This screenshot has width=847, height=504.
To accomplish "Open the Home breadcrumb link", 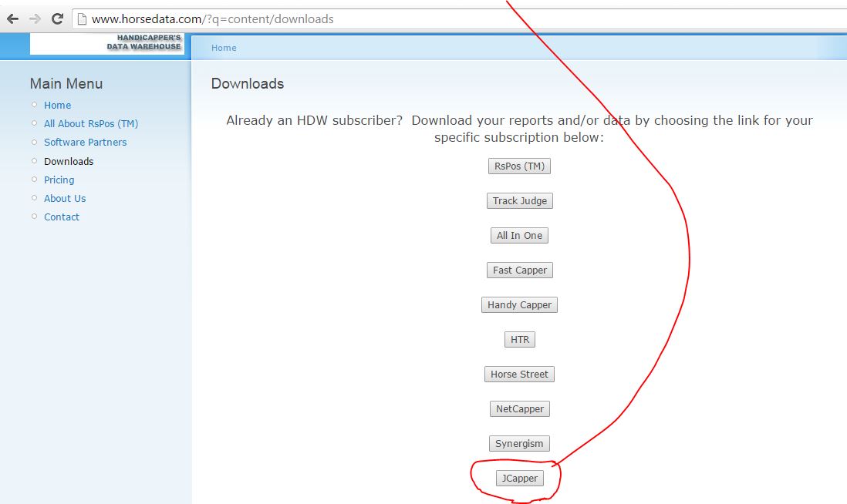I will click(224, 48).
